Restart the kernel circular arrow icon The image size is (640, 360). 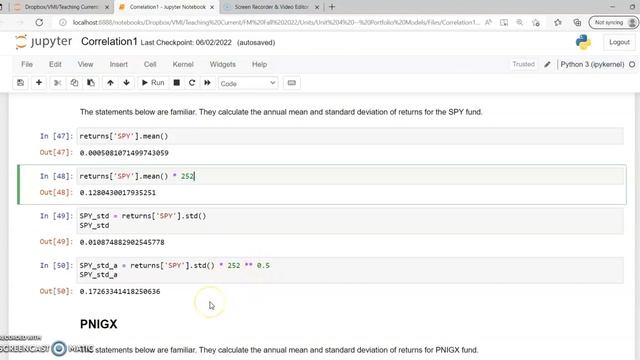(x=192, y=83)
